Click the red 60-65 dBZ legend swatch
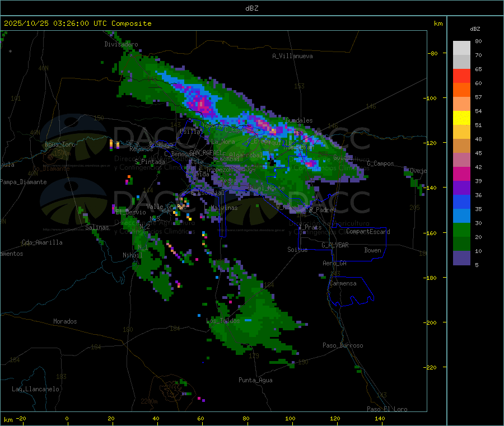The image size is (504, 426). [x=461, y=76]
